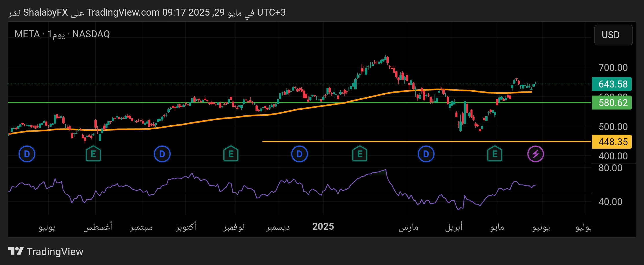The height and width of the screenshot is (265, 644).
Task: Click the مايو month label
Action: [x=497, y=227]
